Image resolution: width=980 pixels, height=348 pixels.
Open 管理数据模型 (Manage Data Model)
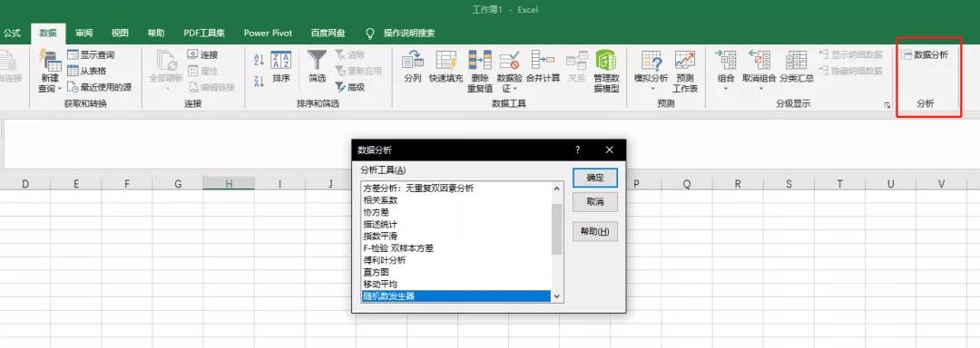pyautogui.click(x=606, y=72)
